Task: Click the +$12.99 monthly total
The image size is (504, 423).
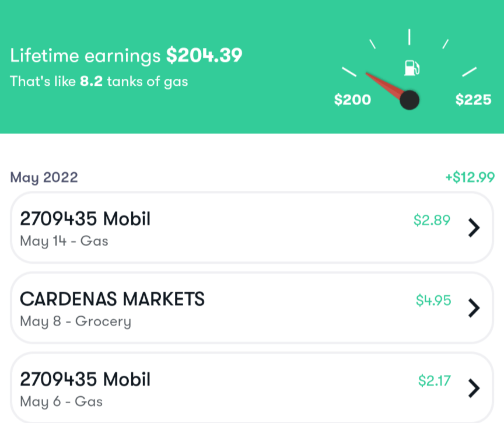Action: 470,177
